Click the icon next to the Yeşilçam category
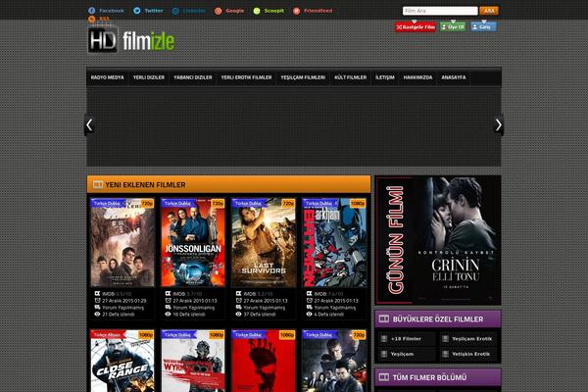 (383, 354)
